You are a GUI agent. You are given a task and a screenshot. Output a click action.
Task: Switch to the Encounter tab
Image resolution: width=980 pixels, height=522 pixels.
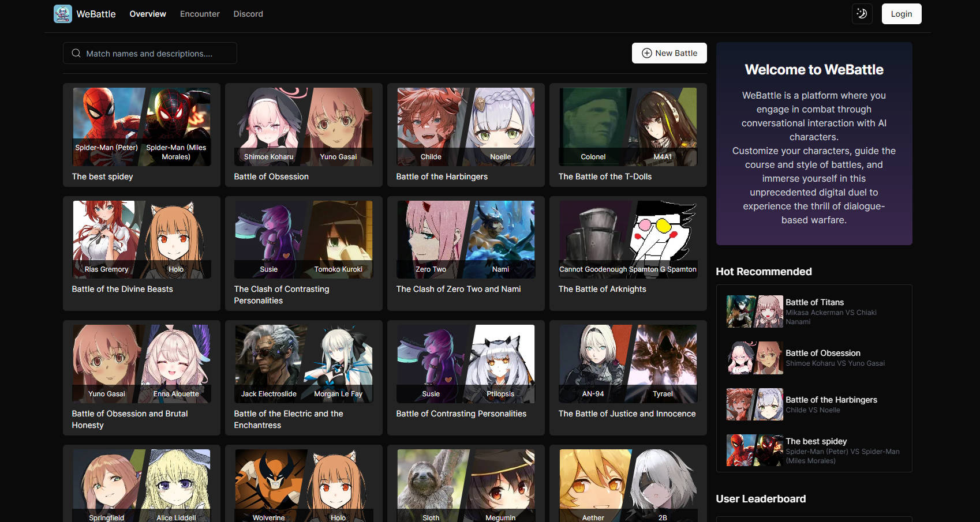[200, 13]
